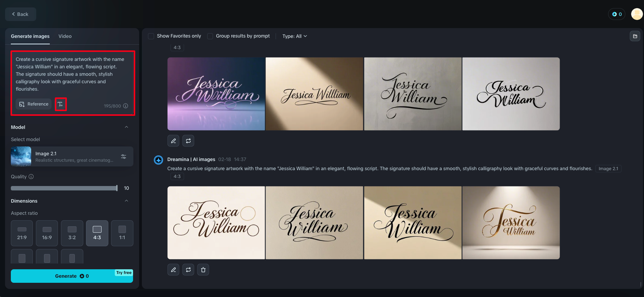
Task: Click the prompt text in the results feed
Action: pos(380,168)
